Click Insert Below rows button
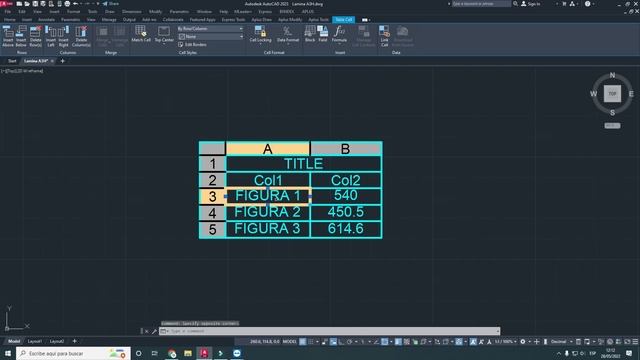The image size is (640, 360). (21, 36)
